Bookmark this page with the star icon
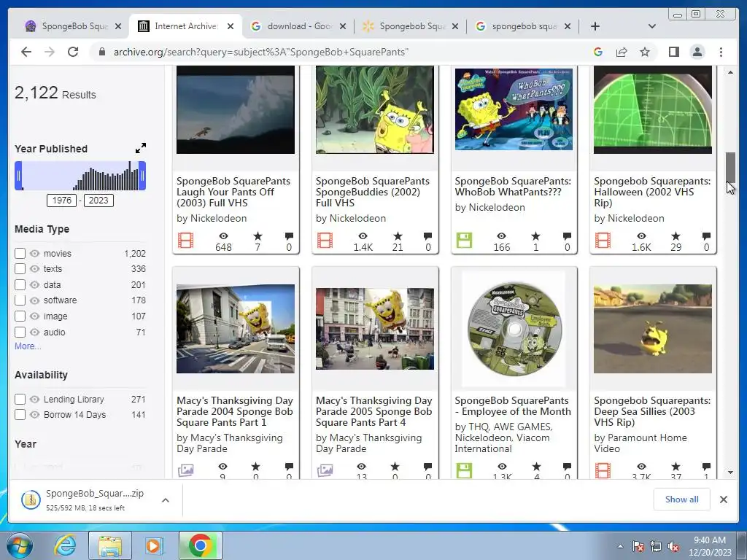This screenshot has width=747, height=560. click(x=645, y=52)
